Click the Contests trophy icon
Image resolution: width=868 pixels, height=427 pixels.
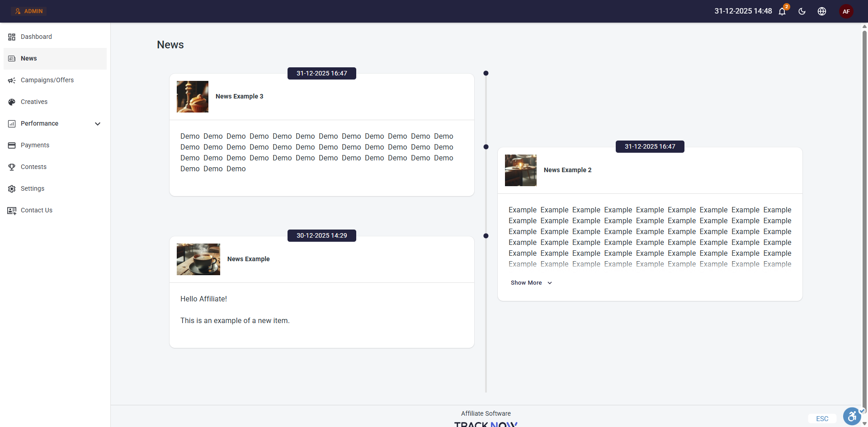coord(12,167)
